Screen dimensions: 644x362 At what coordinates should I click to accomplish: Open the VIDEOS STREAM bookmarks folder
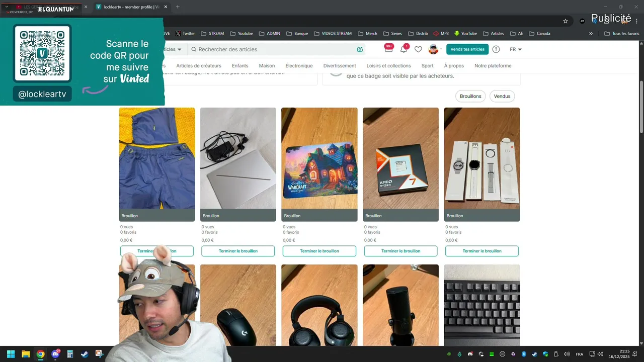[x=333, y=34]
